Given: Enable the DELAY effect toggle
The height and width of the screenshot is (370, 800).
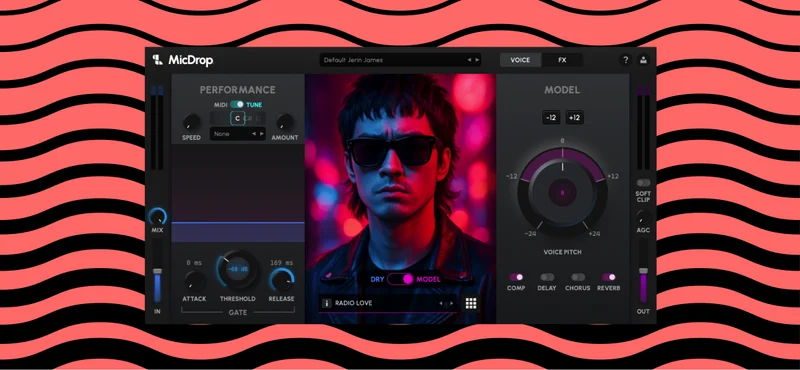Looking at the screenshot, I should [x=547, y=277].
